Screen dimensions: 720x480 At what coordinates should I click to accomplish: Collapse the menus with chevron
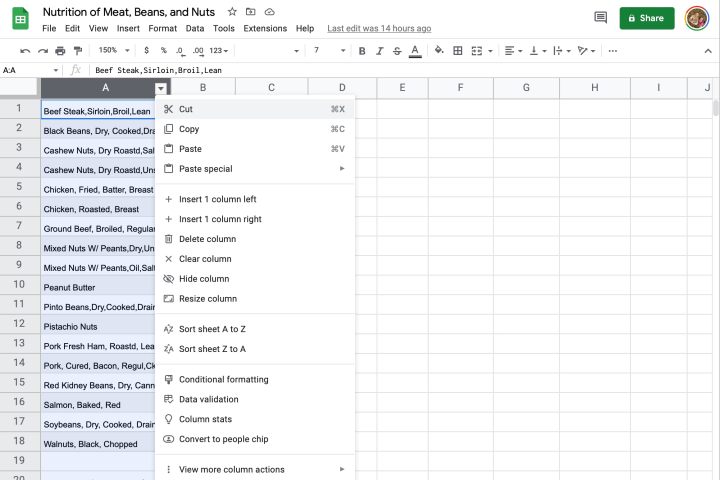(708, 51)
